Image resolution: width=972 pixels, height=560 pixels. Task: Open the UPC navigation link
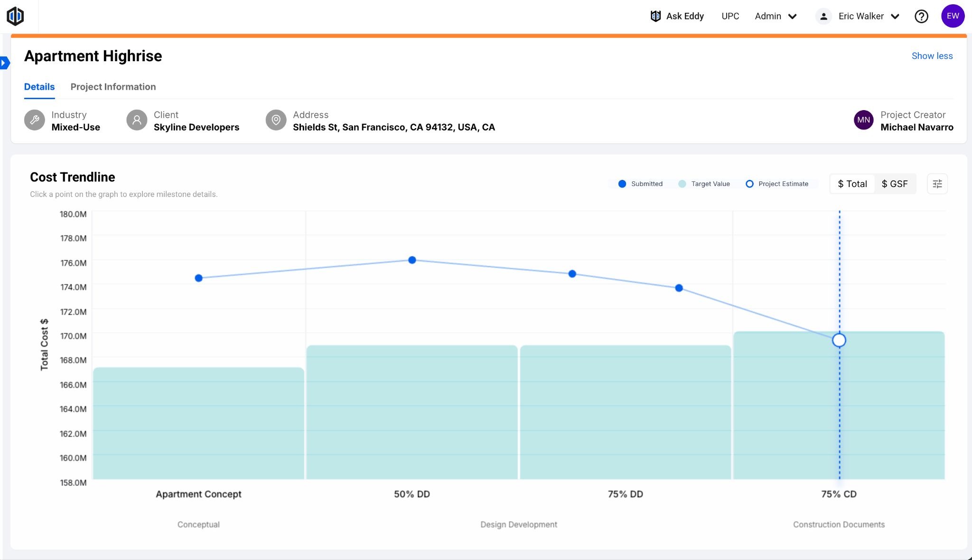click(730, 16)
